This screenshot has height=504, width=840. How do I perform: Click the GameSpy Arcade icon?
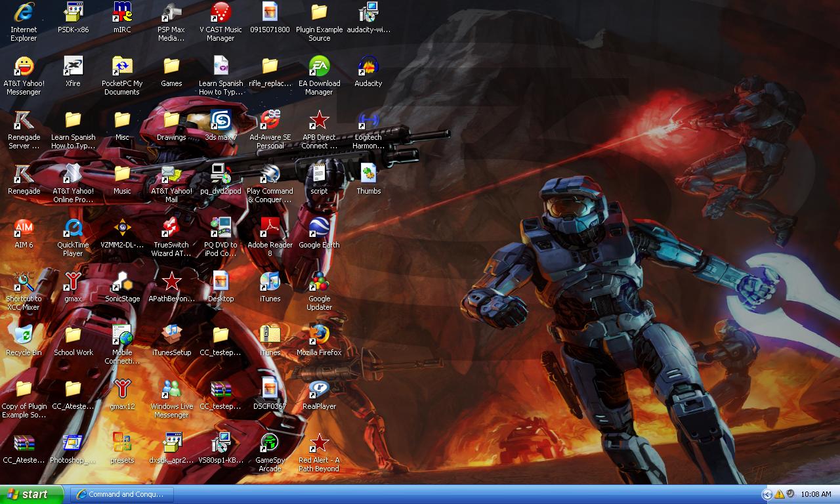tap(270, 444)
